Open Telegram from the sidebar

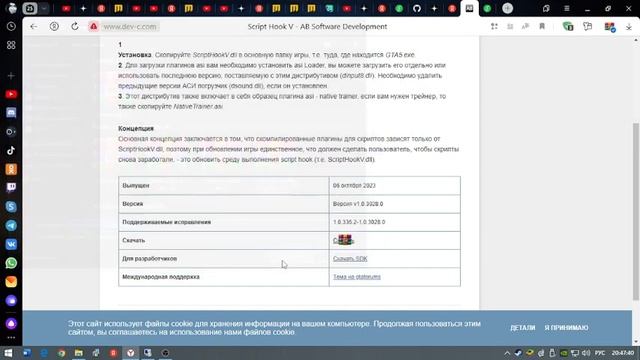(11, 225)
